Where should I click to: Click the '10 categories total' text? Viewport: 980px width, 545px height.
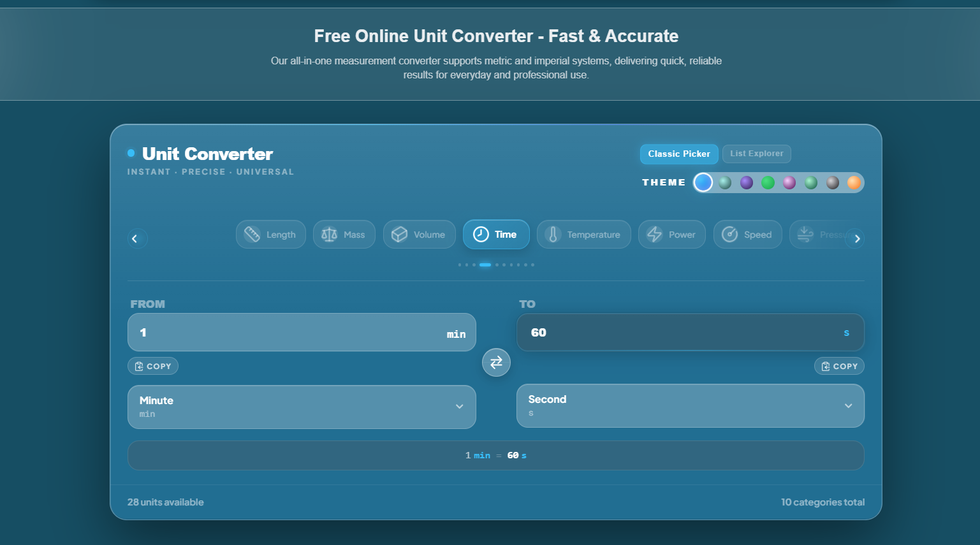pos(823,502)
